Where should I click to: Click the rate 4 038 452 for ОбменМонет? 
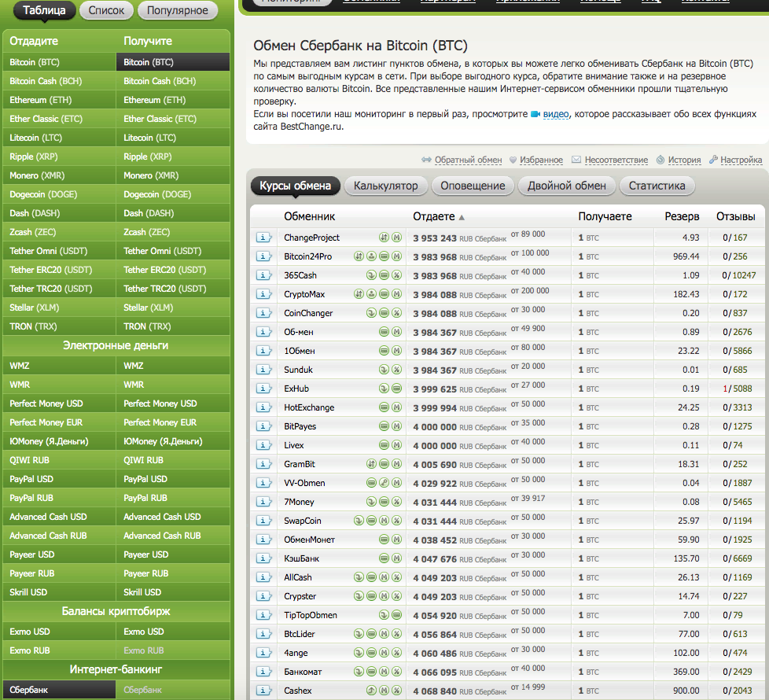435,540
